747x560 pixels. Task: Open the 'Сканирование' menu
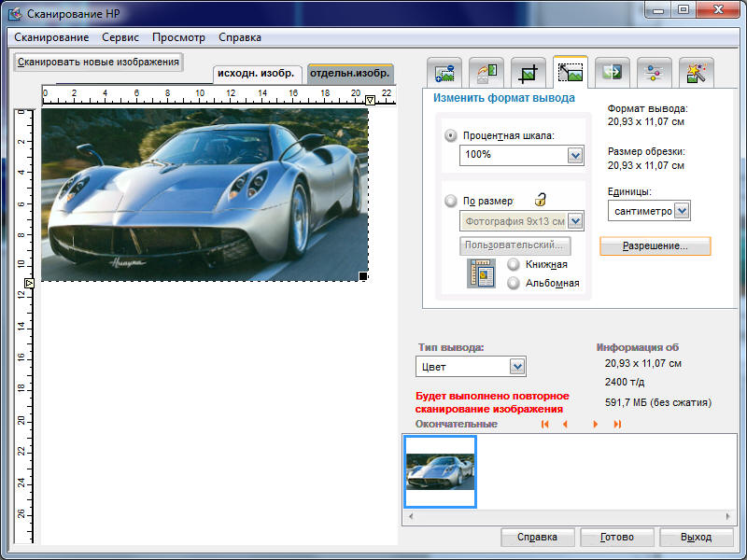pos(51,37)
